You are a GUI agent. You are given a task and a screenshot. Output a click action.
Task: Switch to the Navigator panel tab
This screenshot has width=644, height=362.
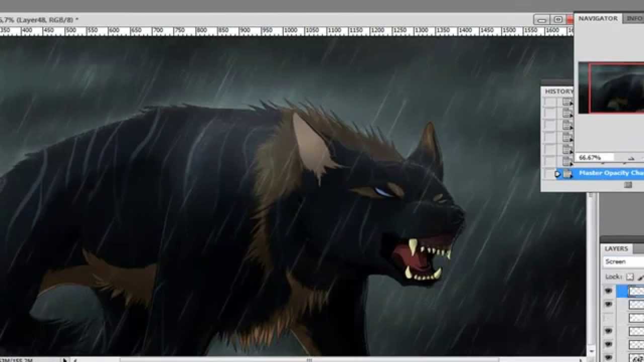tap(598, 19)
